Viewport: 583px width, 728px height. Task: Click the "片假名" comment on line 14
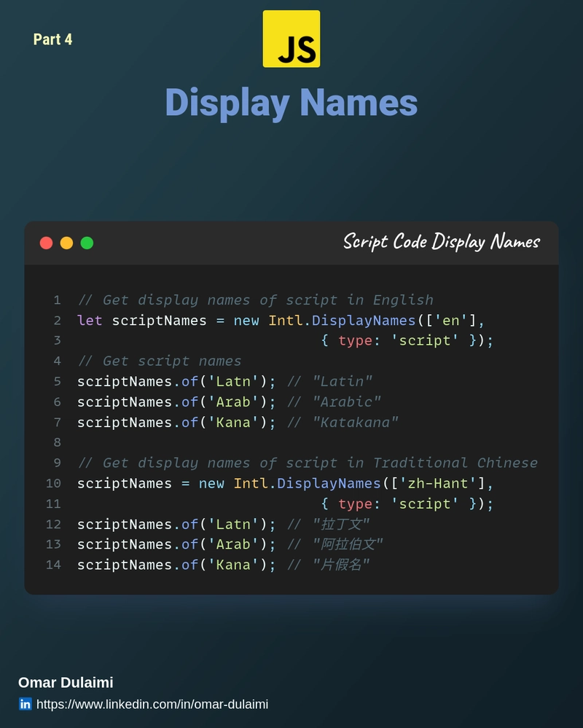pos(340,565)
